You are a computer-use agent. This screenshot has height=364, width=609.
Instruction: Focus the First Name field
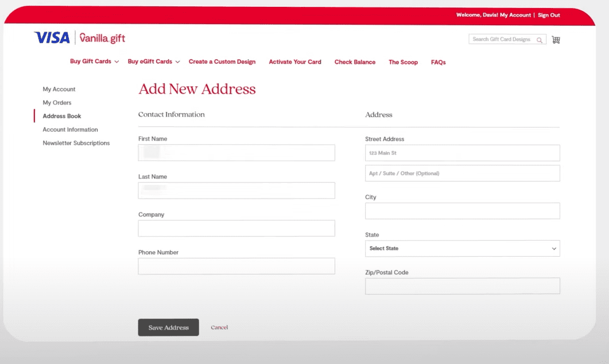pyautogui.click(x=236, y=153)
